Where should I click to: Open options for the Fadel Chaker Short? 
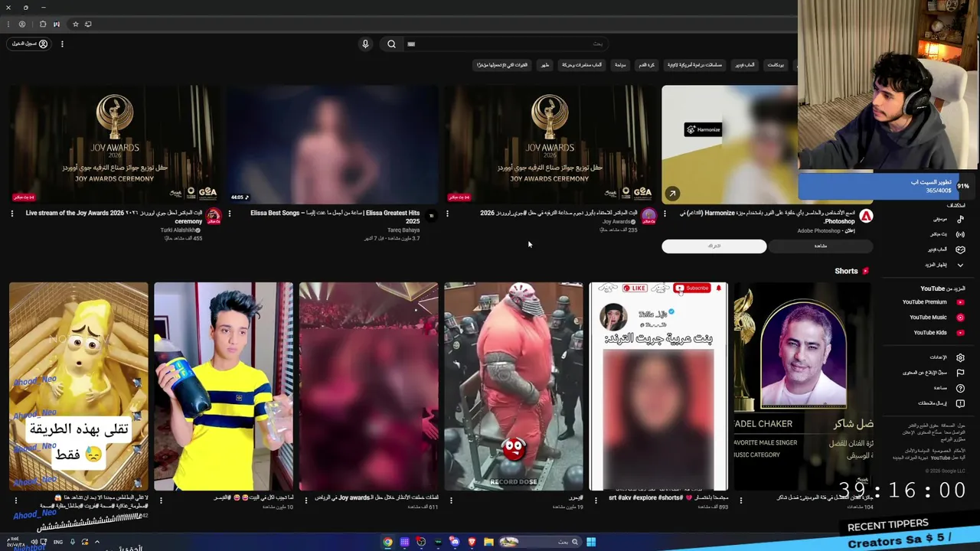tap(740, 500)
